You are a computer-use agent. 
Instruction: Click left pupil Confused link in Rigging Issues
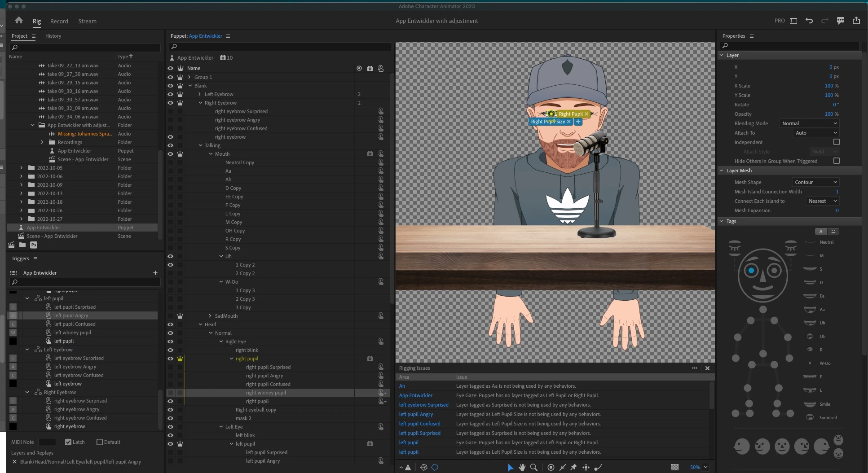click(420, 424)
